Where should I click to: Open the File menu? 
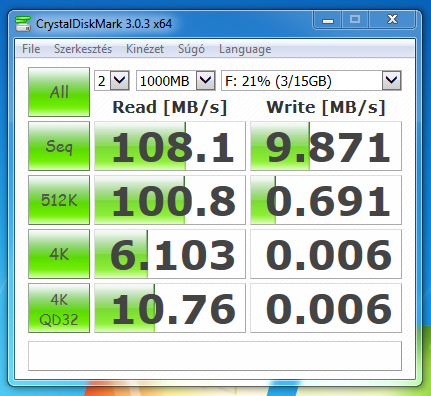click(x=31, y=49)
